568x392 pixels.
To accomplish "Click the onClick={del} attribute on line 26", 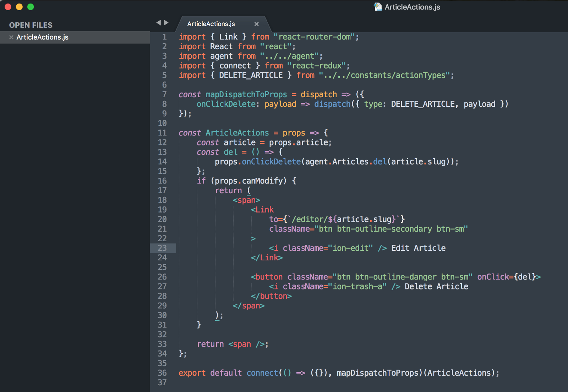I will pyautogui.click(x=506, y=277).
